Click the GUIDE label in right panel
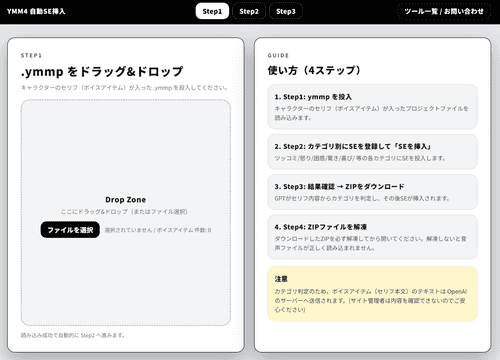 [x=278, y=55]
